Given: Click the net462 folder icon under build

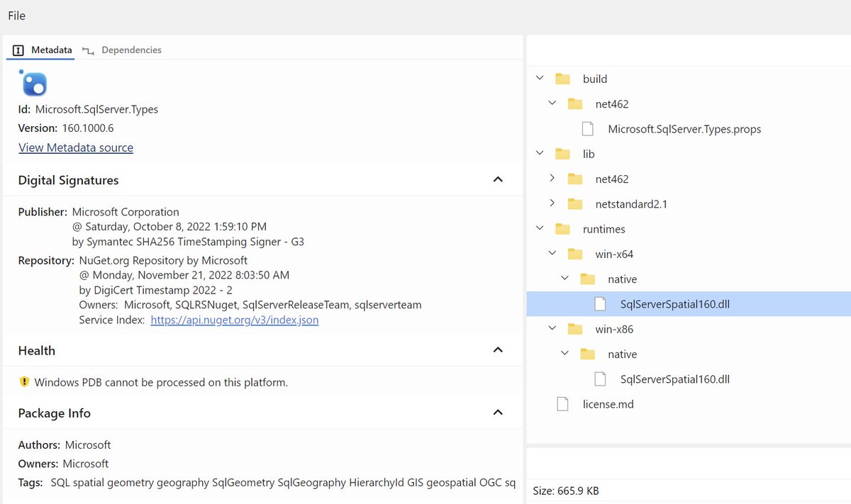Looking at the screenshot, I should [x=575, y=104].
